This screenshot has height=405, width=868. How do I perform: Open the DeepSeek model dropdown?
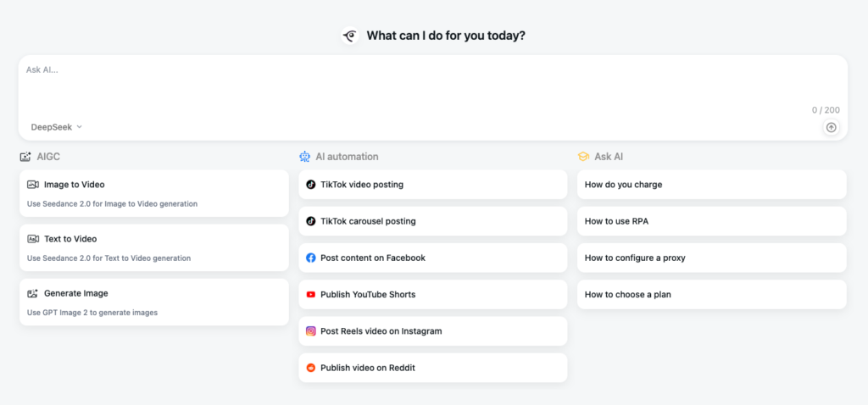click(x=57, y=127)
